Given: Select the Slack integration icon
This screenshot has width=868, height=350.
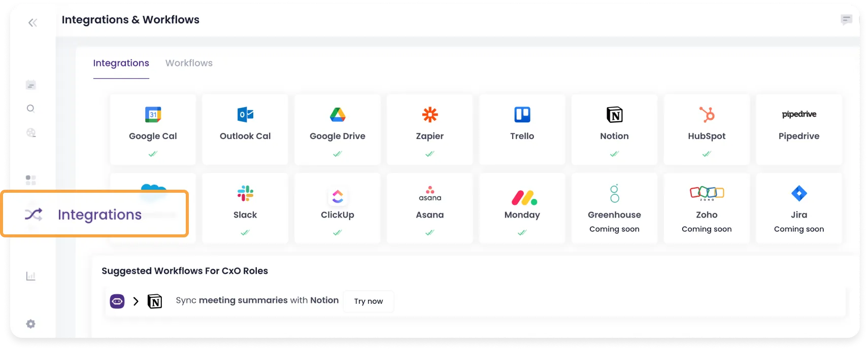Looking at the screenshot, I should pyautogui.click(x=245, y=193).
